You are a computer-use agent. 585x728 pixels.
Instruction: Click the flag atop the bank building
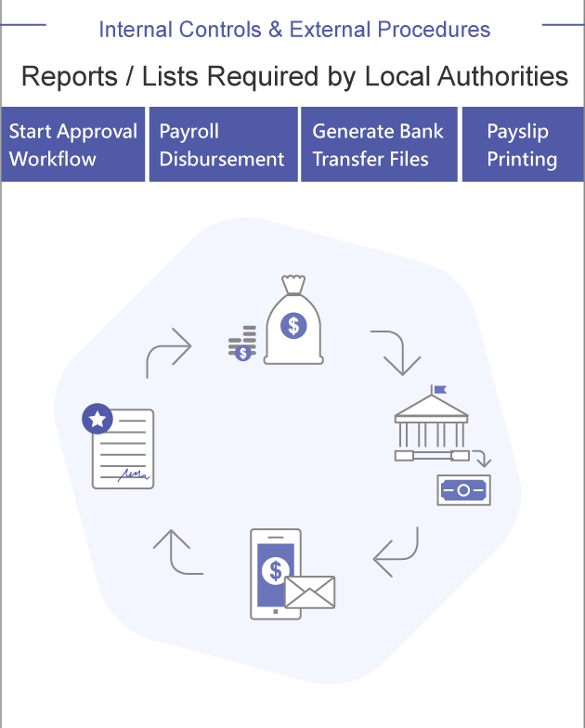click(436, 387)
